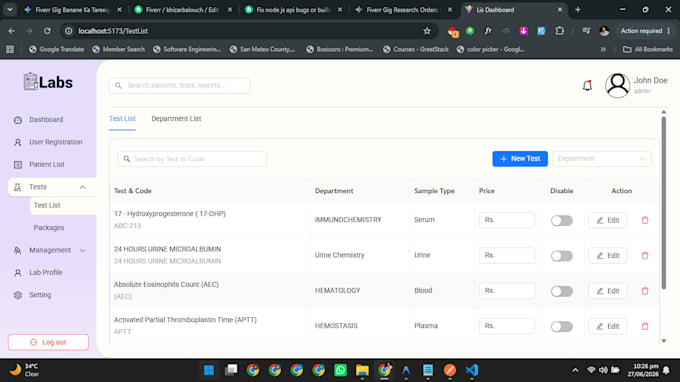Delete the Absolute Eosinophils Count row

tap(645, 291)
